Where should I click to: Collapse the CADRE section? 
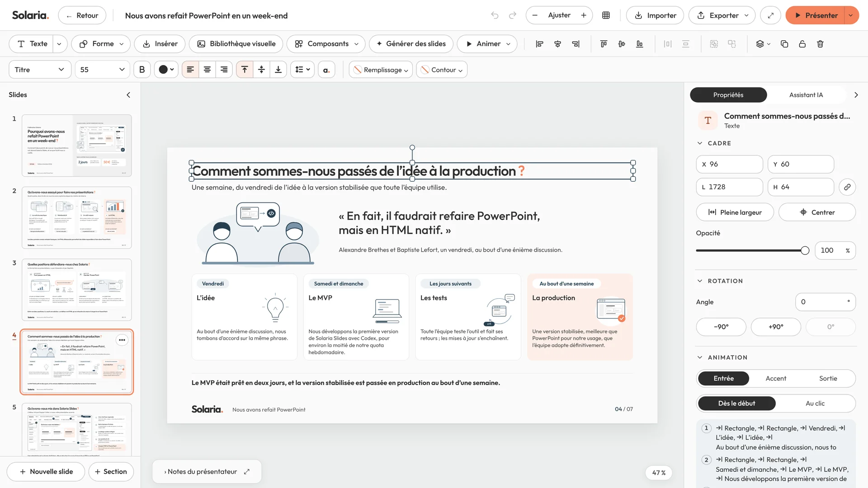[700, 143]
